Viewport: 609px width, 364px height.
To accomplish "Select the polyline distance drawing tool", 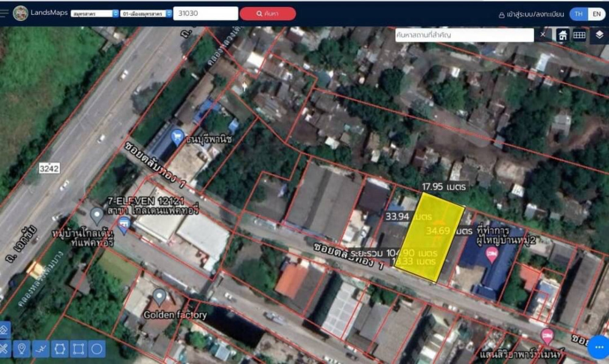I will [x=41, y=349].
